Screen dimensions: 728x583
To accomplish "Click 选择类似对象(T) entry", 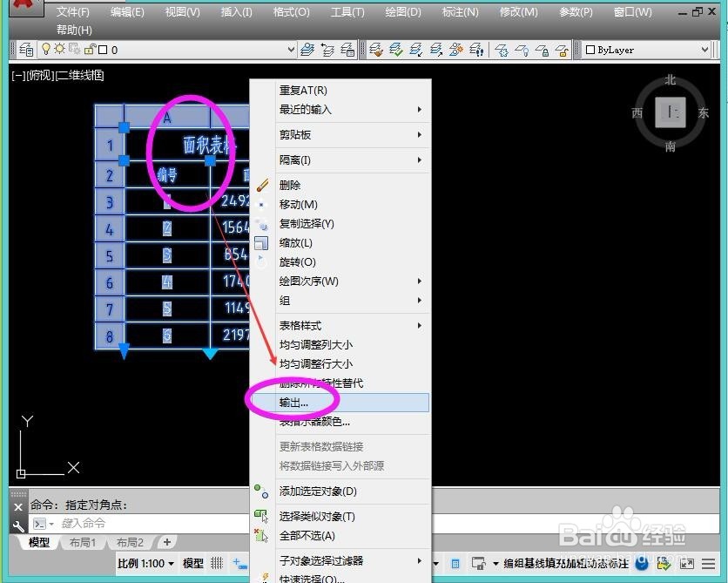I will point(340,516).
